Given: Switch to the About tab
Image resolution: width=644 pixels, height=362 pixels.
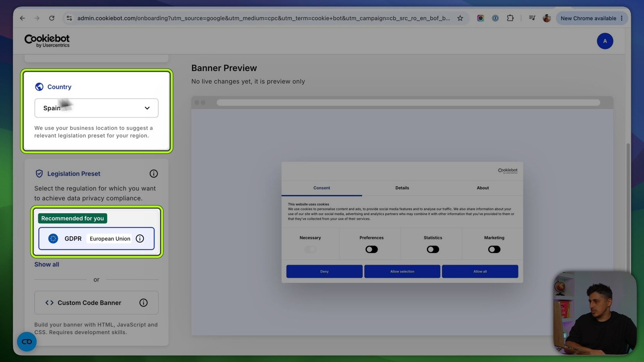Looking at the screenshot, I should point(483,188).
